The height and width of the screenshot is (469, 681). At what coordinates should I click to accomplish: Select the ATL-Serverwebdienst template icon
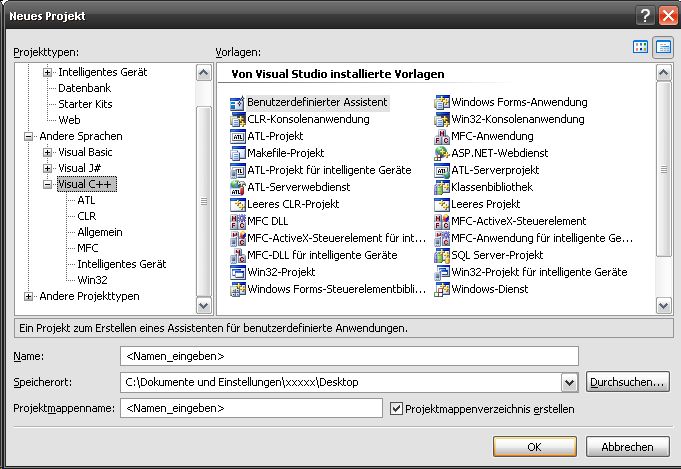(x=237, y=188)
